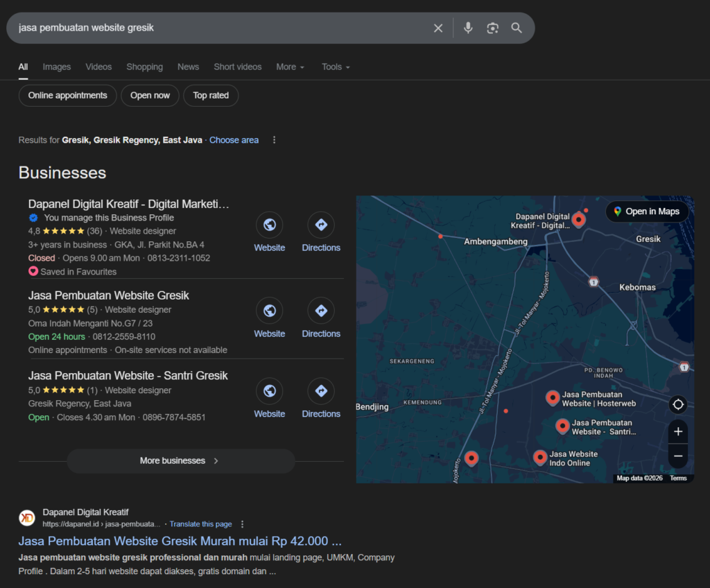
Task: Get Directions icon for Dapanel Digital Kreatif
Action: [321, 225]
